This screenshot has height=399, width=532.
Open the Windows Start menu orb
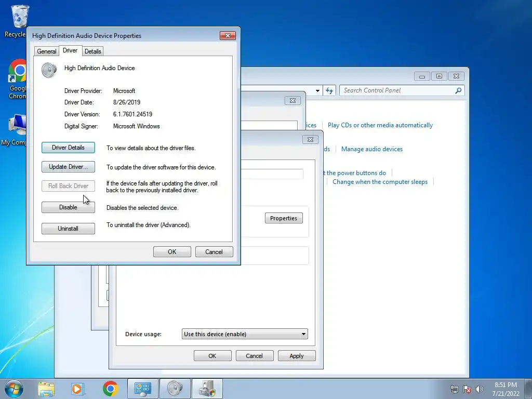tap(14, 389)
